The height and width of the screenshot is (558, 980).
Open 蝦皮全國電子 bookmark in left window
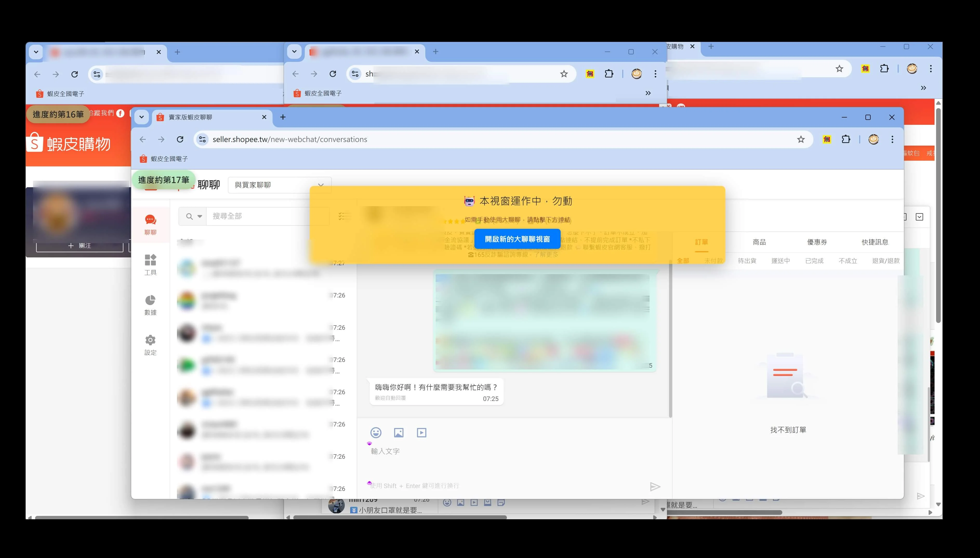point(60,94)
